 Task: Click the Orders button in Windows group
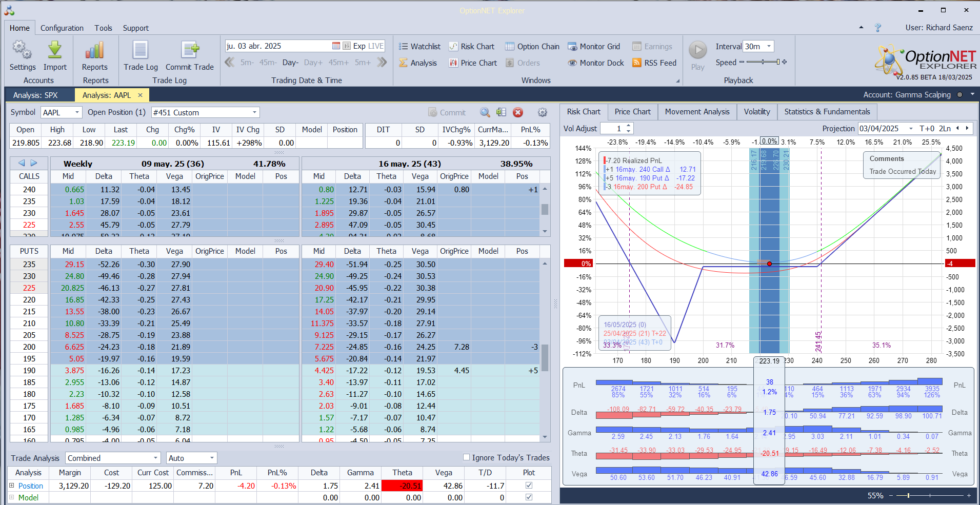tap(523, 63)
